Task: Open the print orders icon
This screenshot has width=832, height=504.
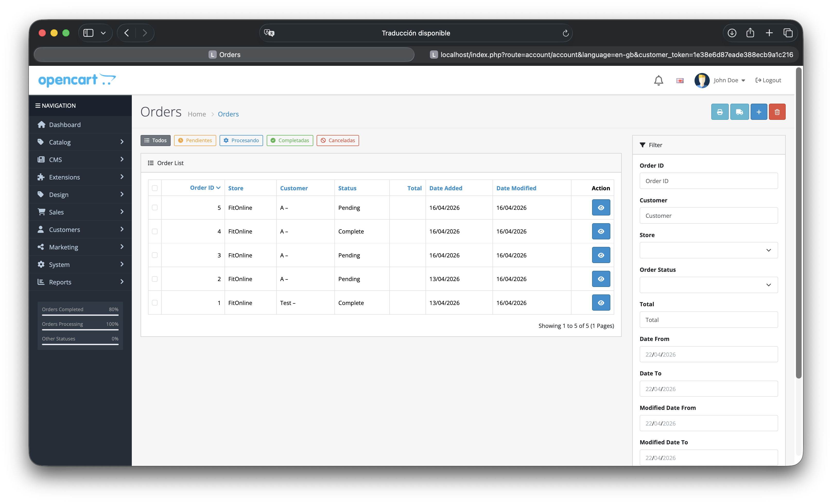Action: (x=720, y=112)
